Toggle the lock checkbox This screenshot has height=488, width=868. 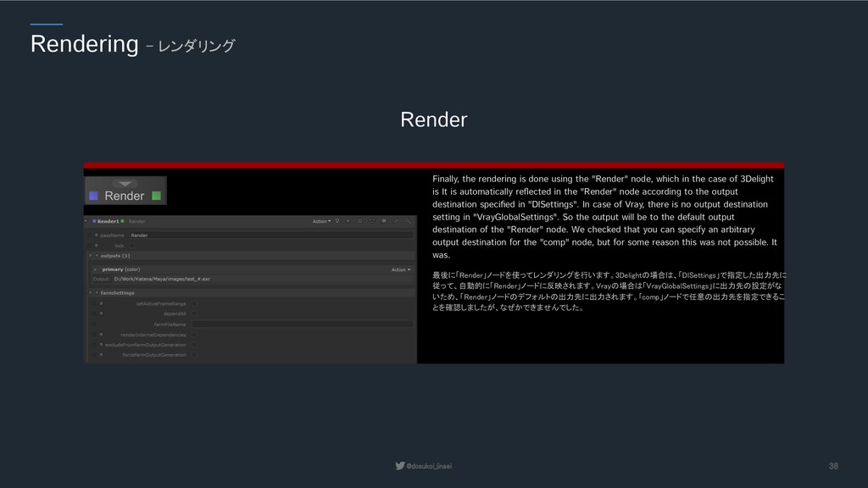click(132, 246)
